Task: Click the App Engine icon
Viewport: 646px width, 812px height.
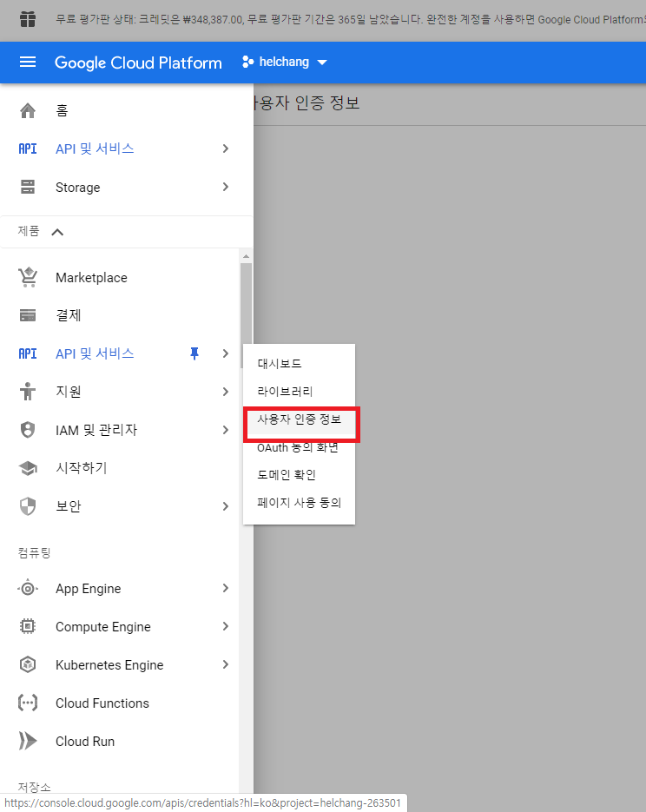Action: click(28, 588)
